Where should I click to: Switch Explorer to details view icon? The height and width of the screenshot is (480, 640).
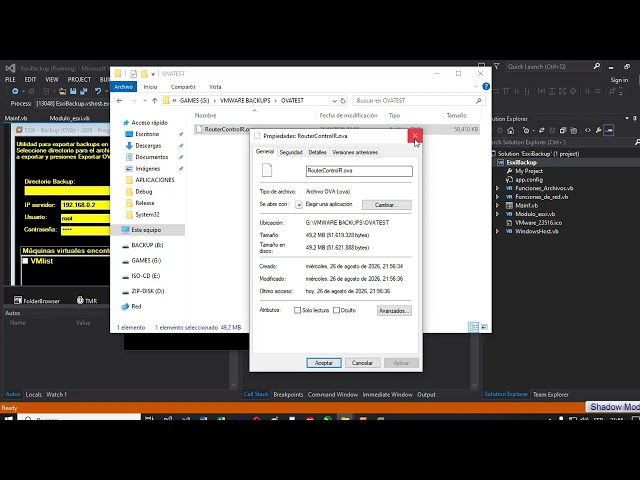coord(473,327)
